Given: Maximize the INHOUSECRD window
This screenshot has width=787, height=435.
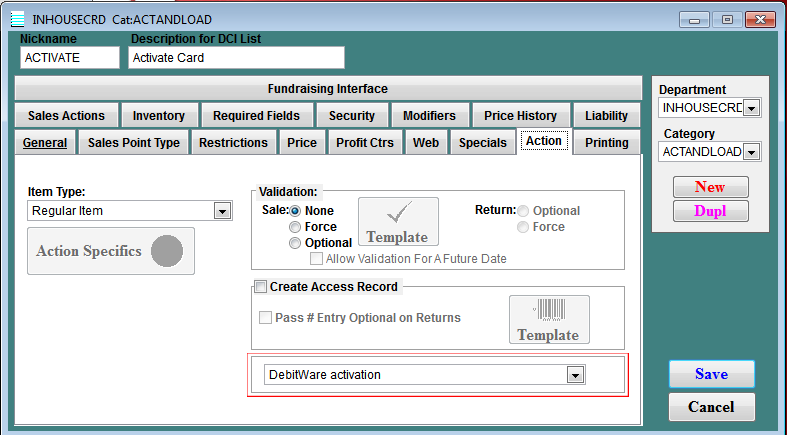Looking at the screenshot, I should (x=727, y=20).
